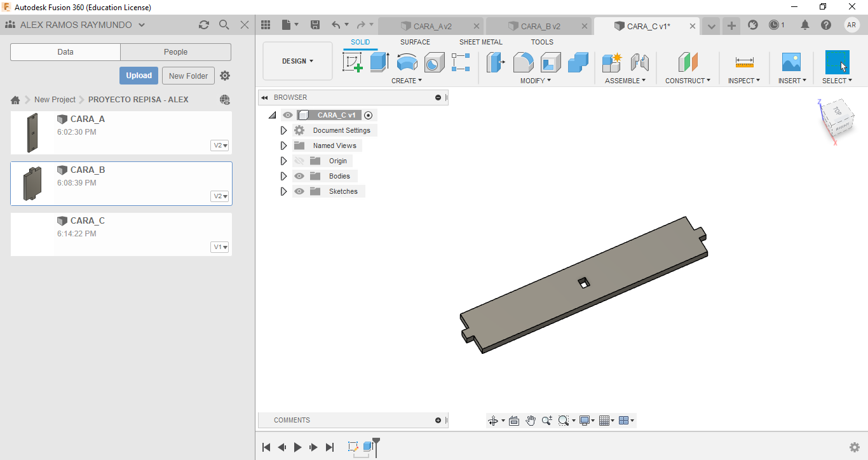The image size is (868, 460).
Task: Click the Save icon in toolbar
Action: click(x=315, y=25)
